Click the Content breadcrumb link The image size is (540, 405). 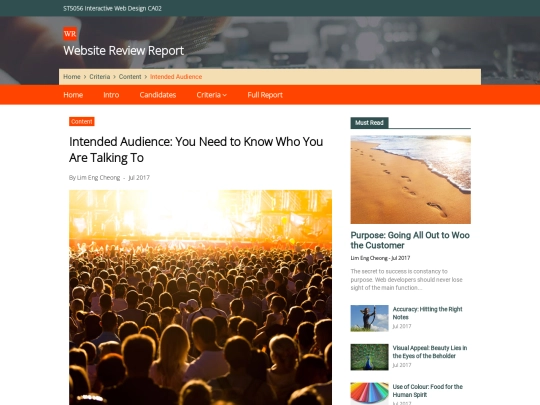(x=130, y=77)
